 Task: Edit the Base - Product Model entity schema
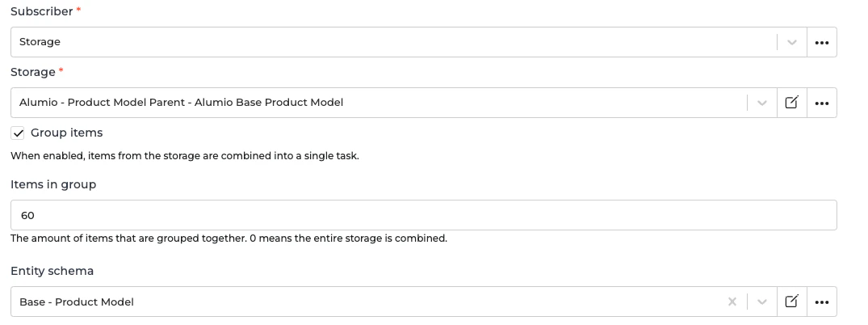point(791,302)
